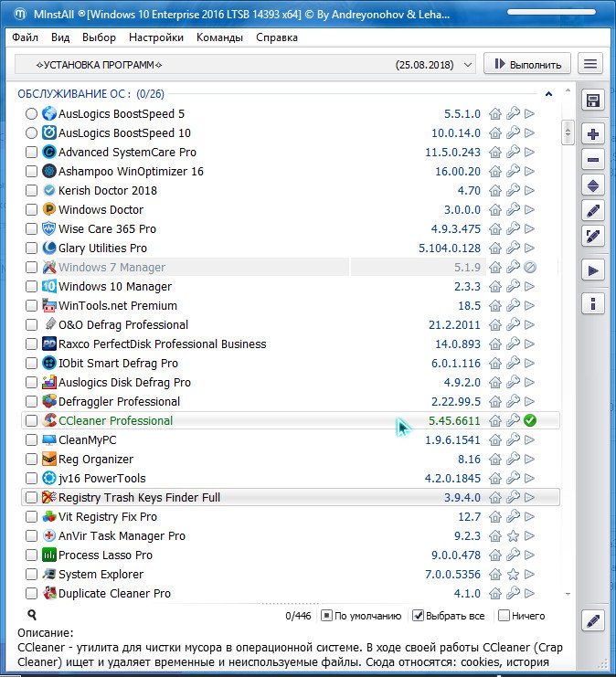Image resolution: width=616 pixels, height=677 pixels.
Task: Click the pencil icon beside the description
Action: pos(592,621)
